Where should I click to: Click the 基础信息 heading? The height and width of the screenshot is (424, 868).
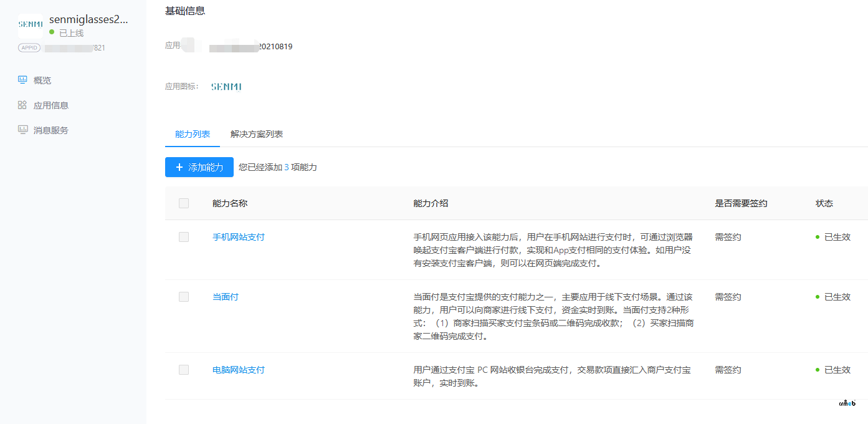tap(185, 11)
